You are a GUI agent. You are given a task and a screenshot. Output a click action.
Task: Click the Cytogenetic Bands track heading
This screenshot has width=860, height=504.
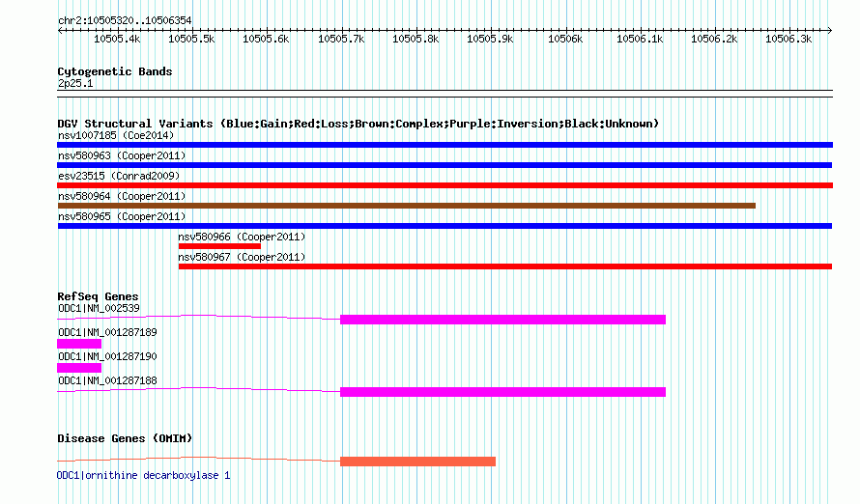[115, 71]
